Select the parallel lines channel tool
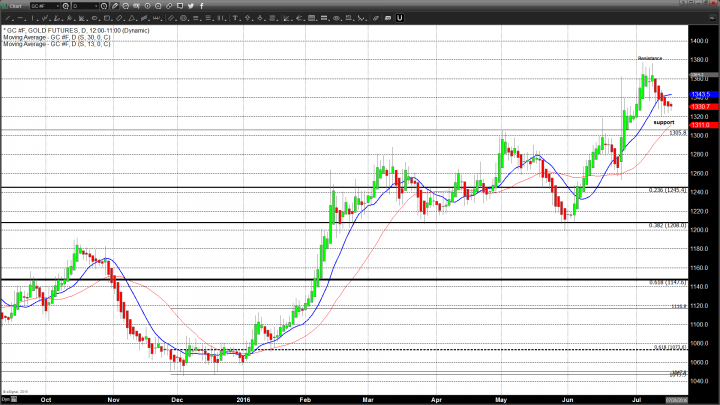Viewport: 720px width, 405px height. click(x=171, y=18)
